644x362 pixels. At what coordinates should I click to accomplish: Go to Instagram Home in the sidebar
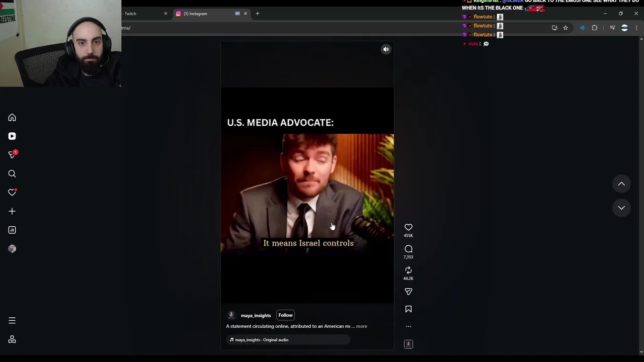[12, 118]
